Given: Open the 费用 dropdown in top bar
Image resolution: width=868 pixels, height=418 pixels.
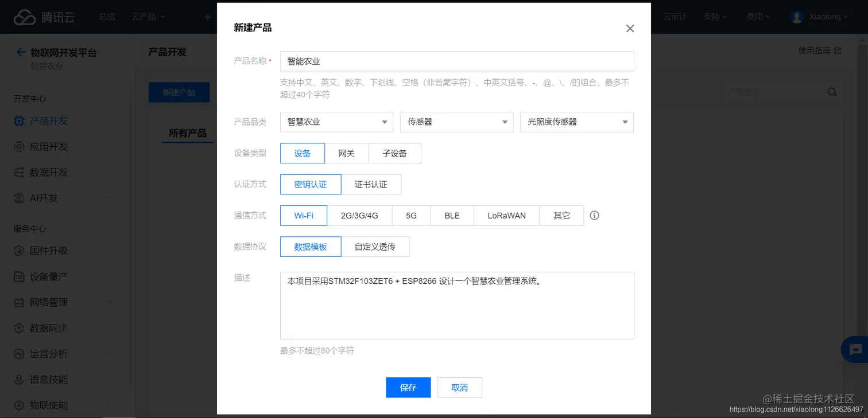Looking at the screenshot, I should (758, 17).
